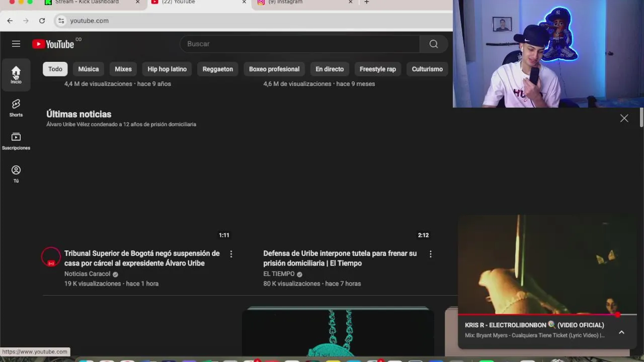Open options menu for Defensa de Uribe video
The image size is (644, 362).
(x=430, y=254)
